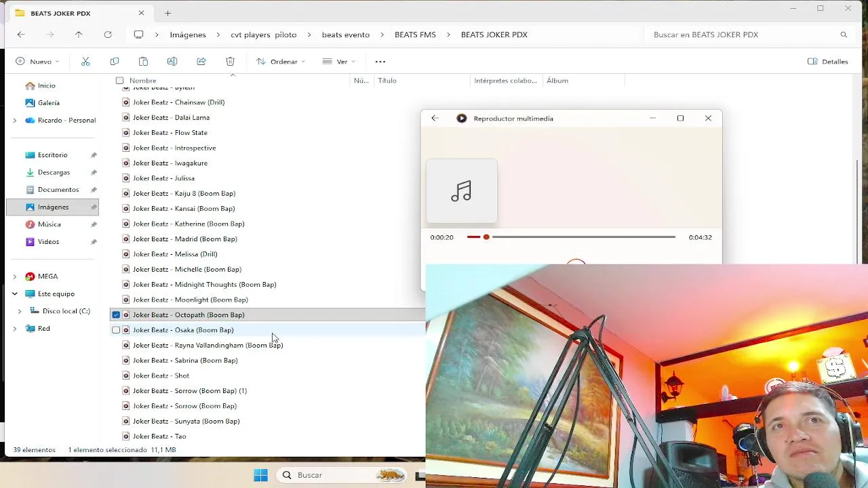Click Intérpretes colabo... column header
Viewport: 868px width, 488px height.
tap(505, 81)
